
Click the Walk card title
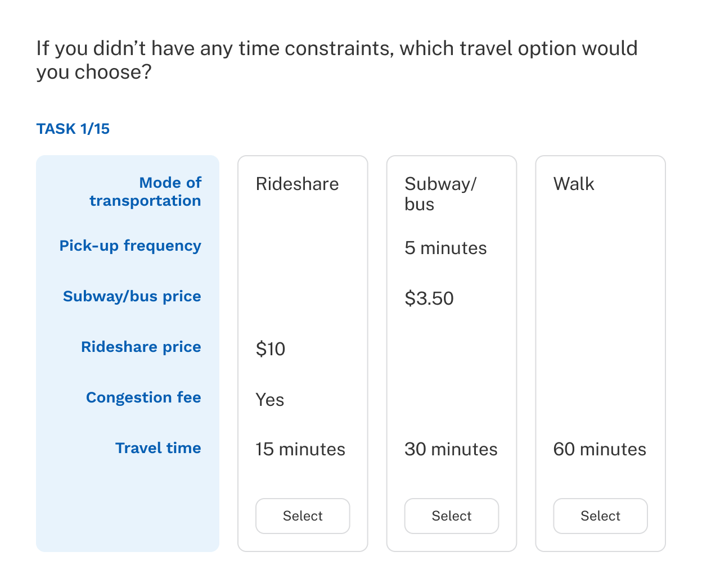pos(574,184)
